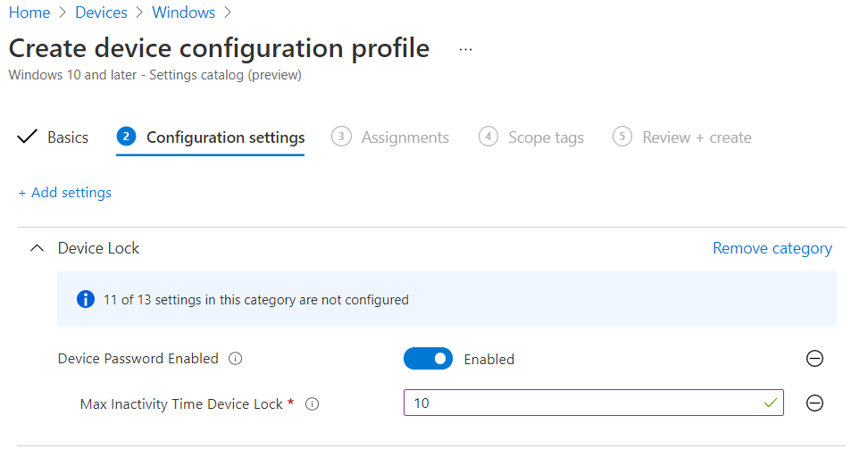Image resolution: width=868 pixels, height=474 pixels.
Task: Open the Scope tags step
Action: (531, 137)
